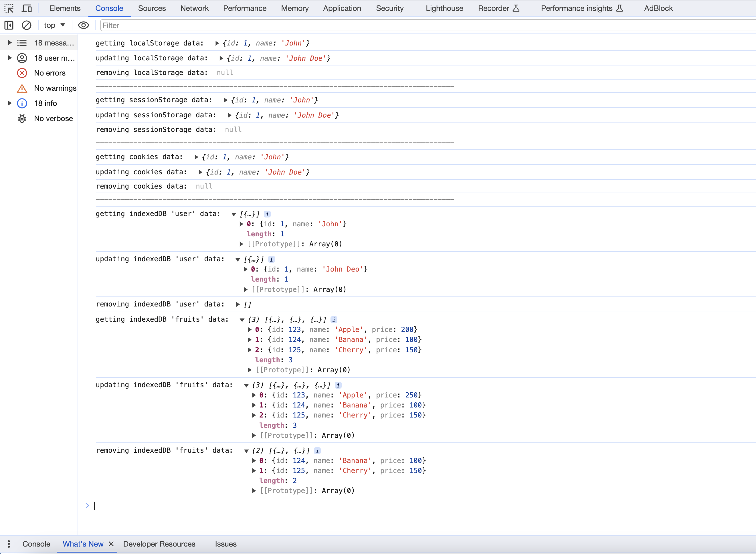Open the Issues drawer tab

coord(225,544)
